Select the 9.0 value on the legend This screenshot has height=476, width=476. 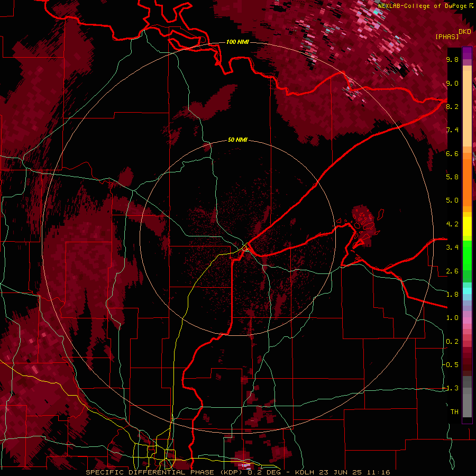click(452, 83)
